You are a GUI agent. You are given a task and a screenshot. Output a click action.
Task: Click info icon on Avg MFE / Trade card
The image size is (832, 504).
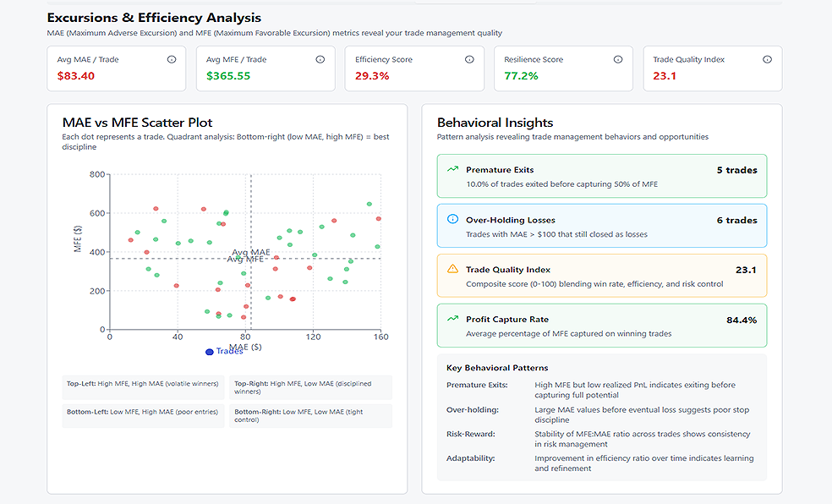[x=320, y=60]
